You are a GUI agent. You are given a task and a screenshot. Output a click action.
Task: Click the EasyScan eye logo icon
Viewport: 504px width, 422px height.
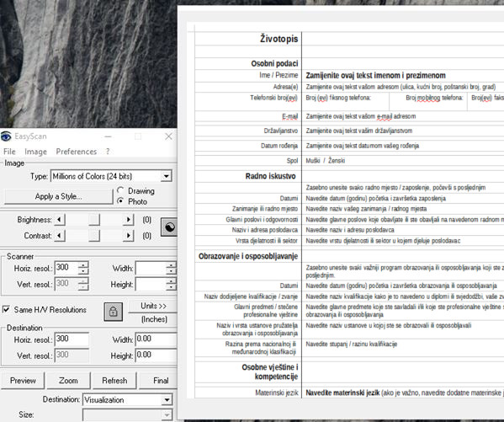click(x=6, y=136)
